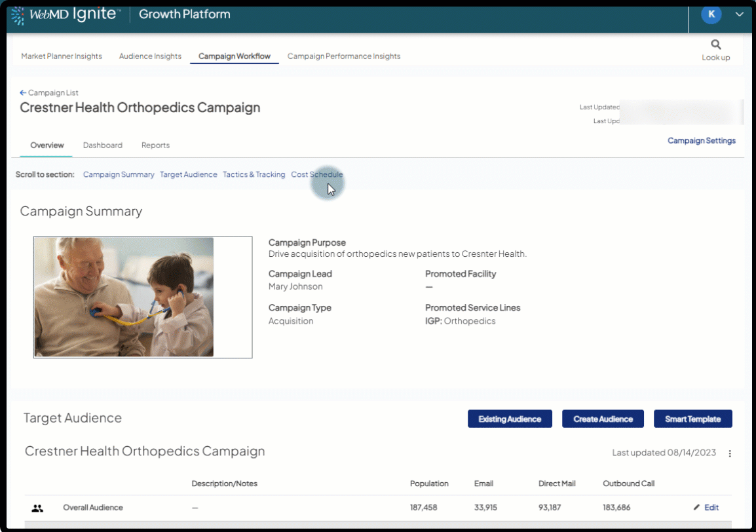This screenshot has width=756, height=532.
Task: Open the Audience Insights tab
Action: (150, 56)
